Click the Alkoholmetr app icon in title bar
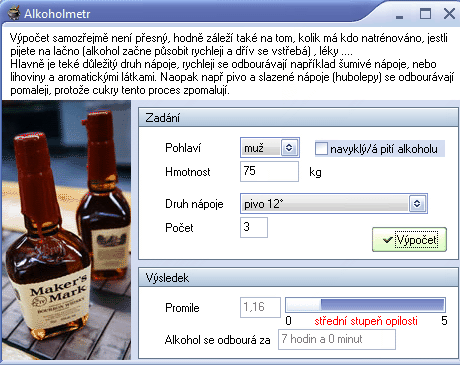 14,13
